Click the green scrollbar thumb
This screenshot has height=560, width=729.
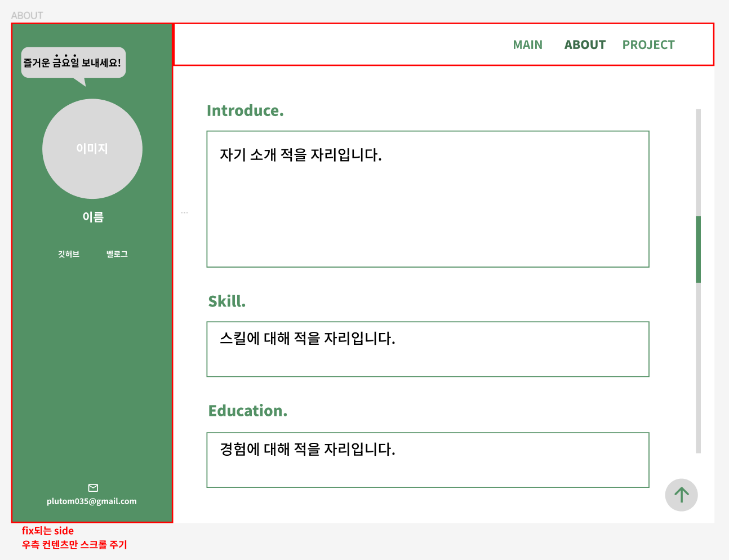(699, 249)
